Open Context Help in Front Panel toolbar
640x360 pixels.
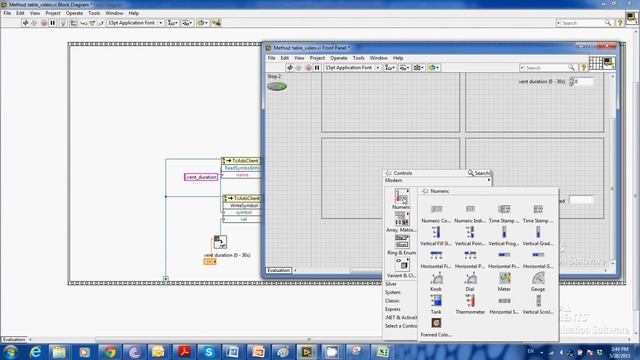click(x=584, y=68)
